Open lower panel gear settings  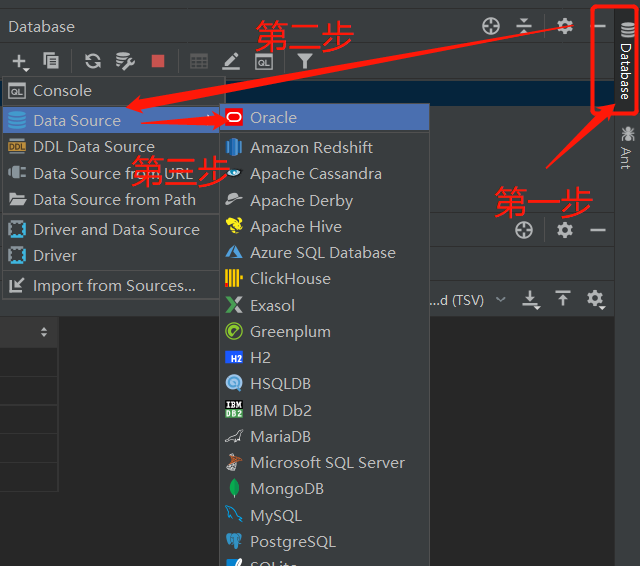tap(565, 230)
